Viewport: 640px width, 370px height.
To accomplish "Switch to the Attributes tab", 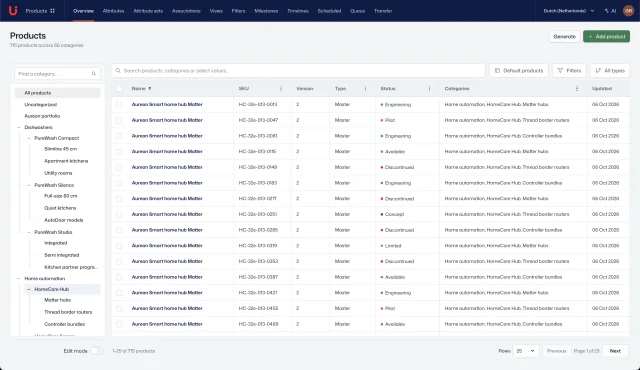I will point(113,11).
